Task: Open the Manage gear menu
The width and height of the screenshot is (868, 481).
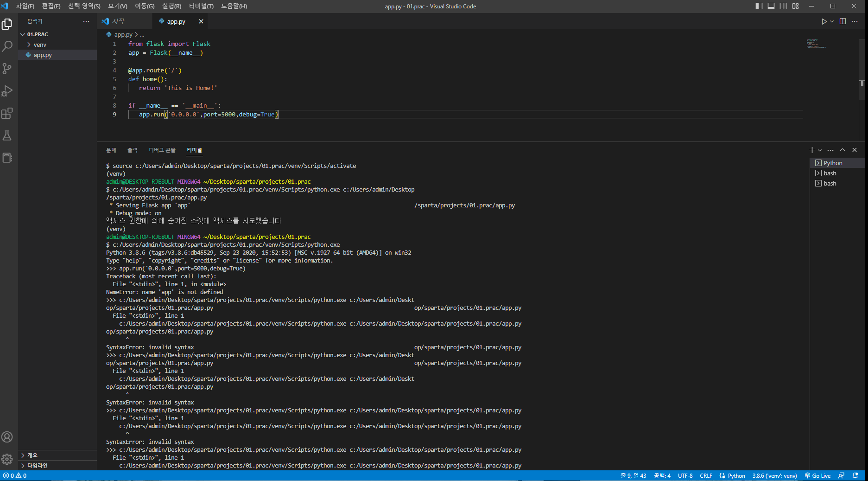Action: 7,459
